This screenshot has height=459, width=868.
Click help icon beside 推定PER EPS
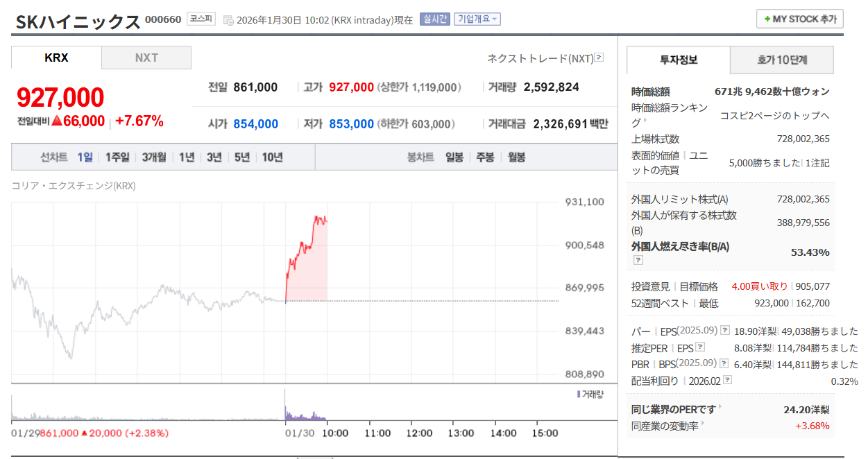[700, 347]
